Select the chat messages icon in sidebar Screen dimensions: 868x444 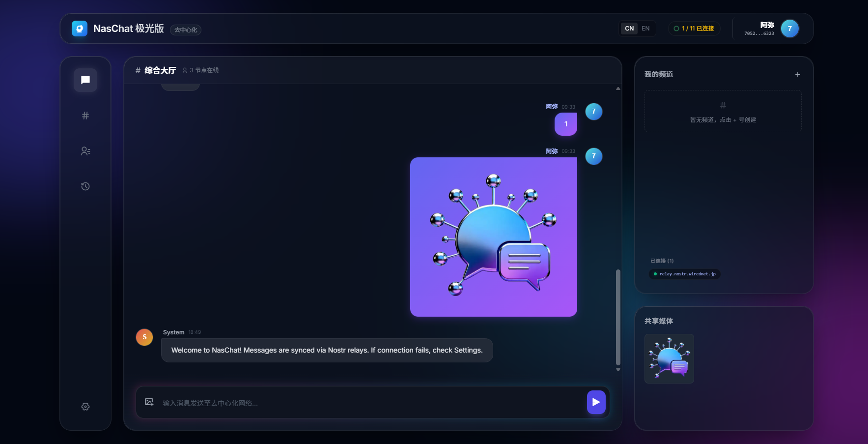(x=85, y=80)
